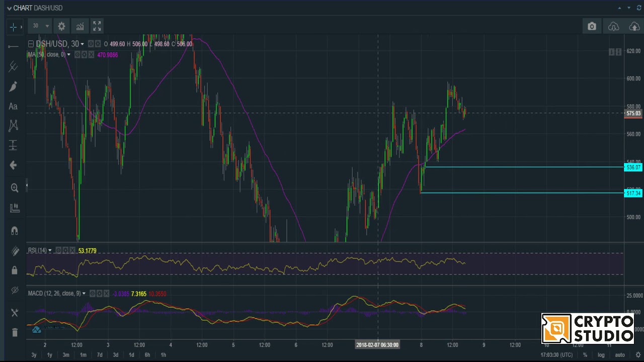Toggle DSH/USD series visibility

coord(91,44)
